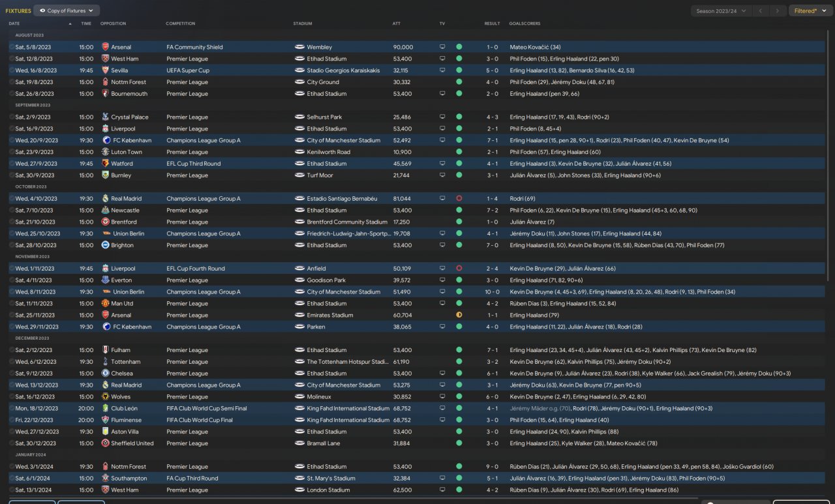Click the Brentford club badge
This screenshot has height=504, width=835.
(x=106, y=222)
